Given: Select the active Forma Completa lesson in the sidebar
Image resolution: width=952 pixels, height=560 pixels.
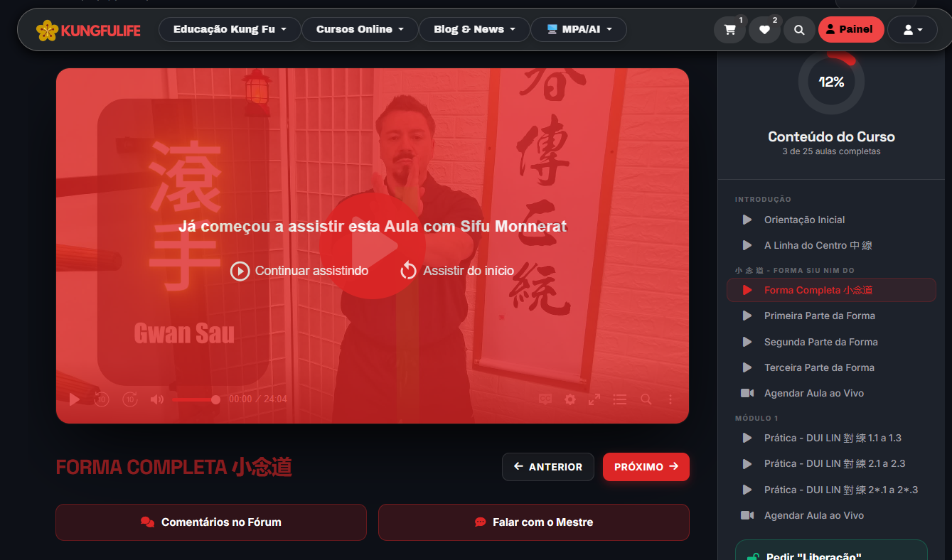Looking at the screenshot, I should 831,290.
